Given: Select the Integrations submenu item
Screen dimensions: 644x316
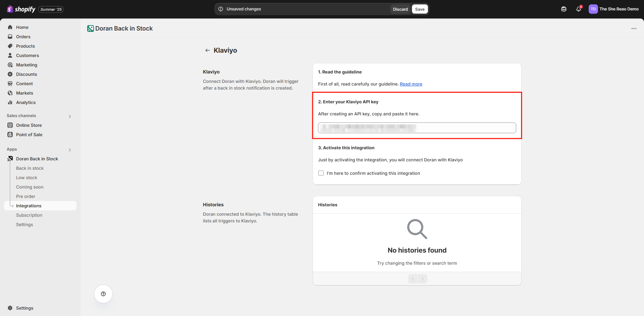Looking at the screenshot, I should pos(40,206).
